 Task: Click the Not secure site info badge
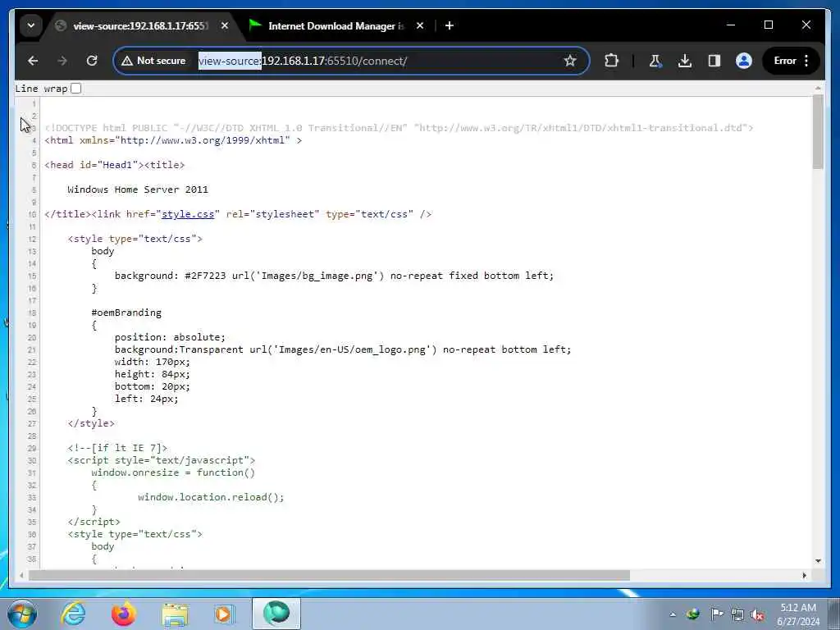point(154,61)
